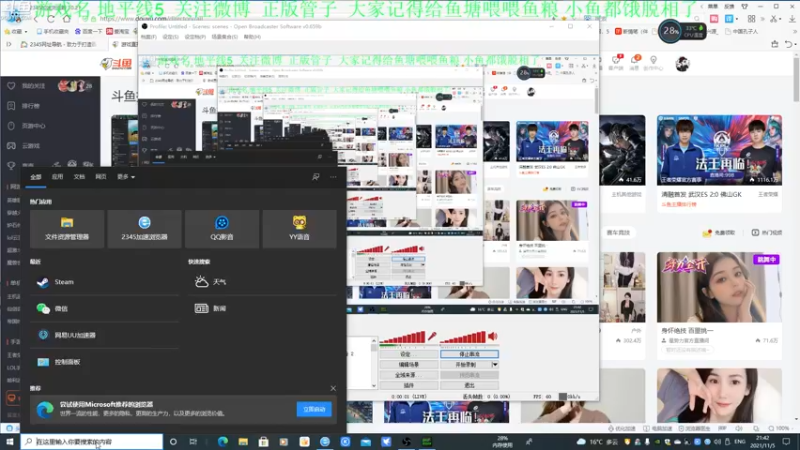This screenshot has height=450, width=800.
Task: Toggle the sound icon in browser status bar
Action: pos(738,428)
